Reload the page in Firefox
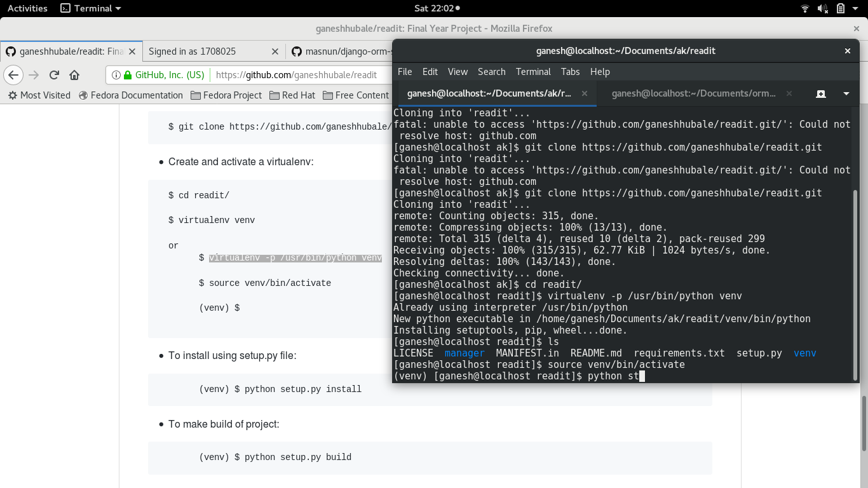This screenshot has width=868, height=488. [54, 75]
